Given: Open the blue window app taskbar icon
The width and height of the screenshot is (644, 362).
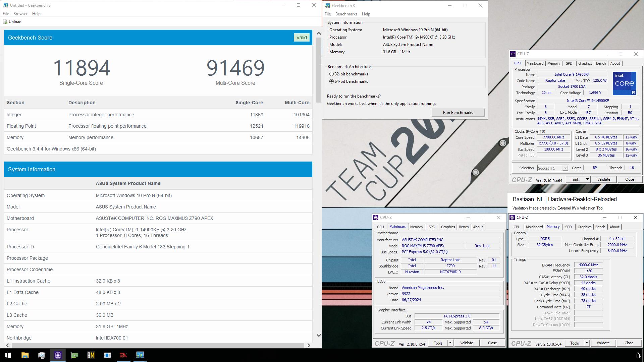Looking at the screenshot, I should (107, 355).
